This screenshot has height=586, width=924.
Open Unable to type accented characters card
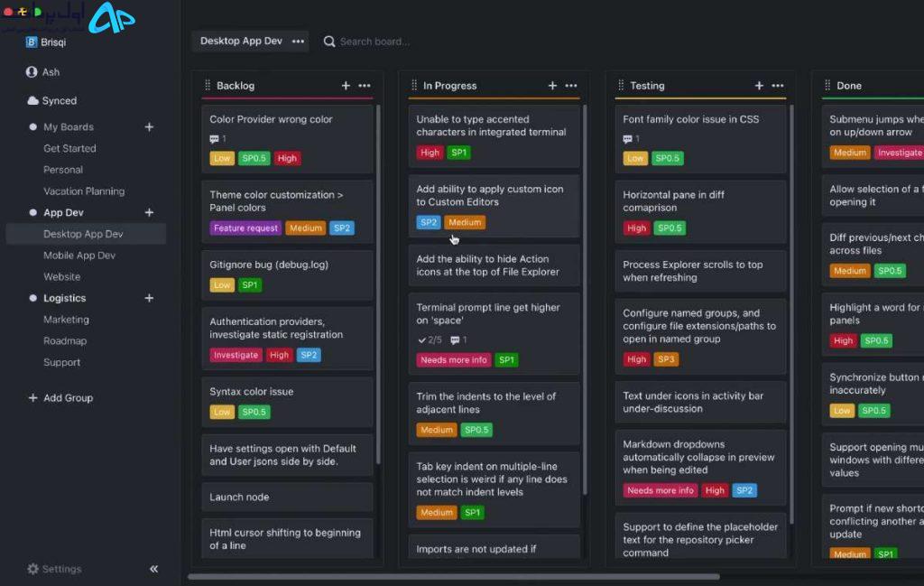point(494,136)
